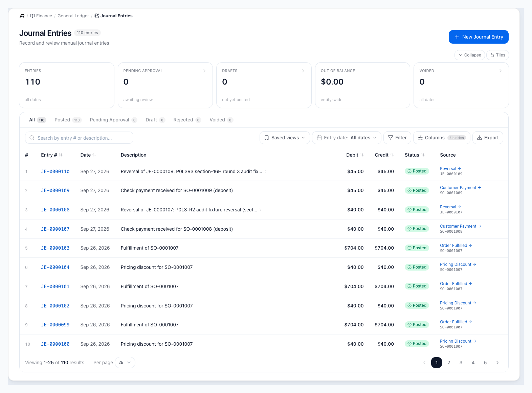Image resolution: width=532 pixels, height=393 pixels.
Task: Sort table by Debit column arrows
Action: pyautogui.click(x=362, y=155)
